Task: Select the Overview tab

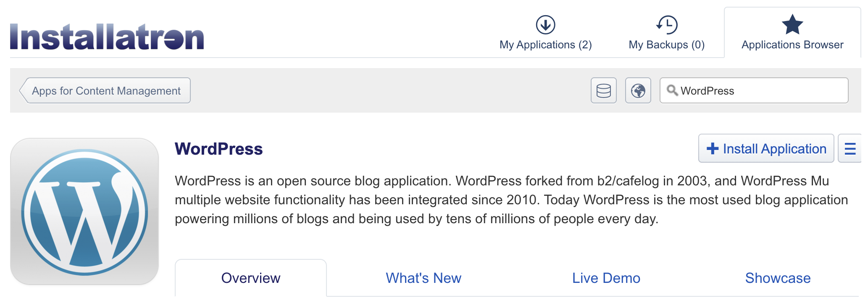Action: click(251, 278)
